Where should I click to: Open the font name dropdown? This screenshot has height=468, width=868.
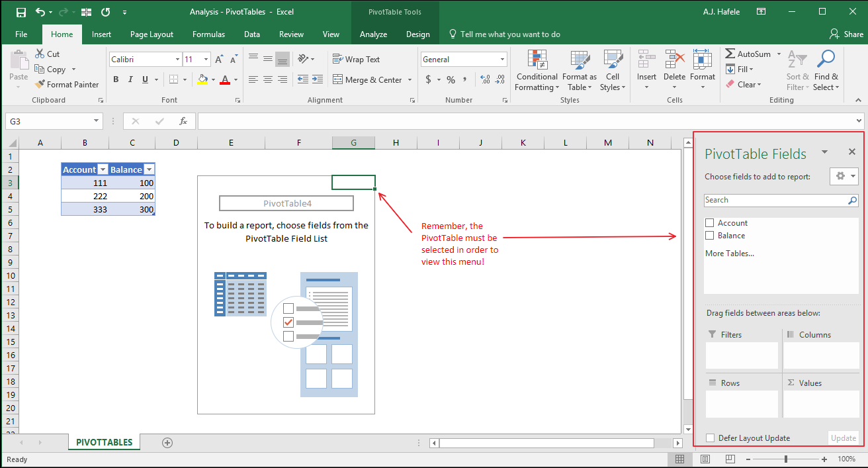tap(177, 60)
